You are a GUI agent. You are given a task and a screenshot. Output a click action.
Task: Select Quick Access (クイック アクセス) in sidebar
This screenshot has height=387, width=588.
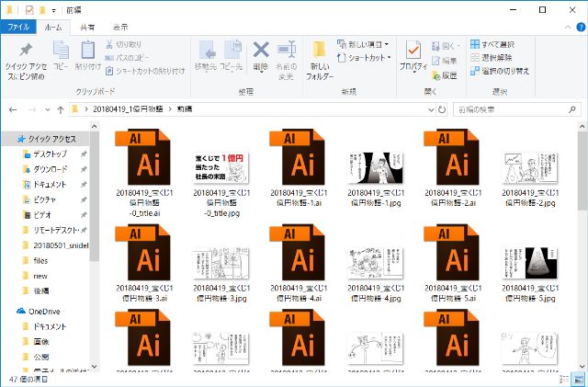(x=46, y=139)
